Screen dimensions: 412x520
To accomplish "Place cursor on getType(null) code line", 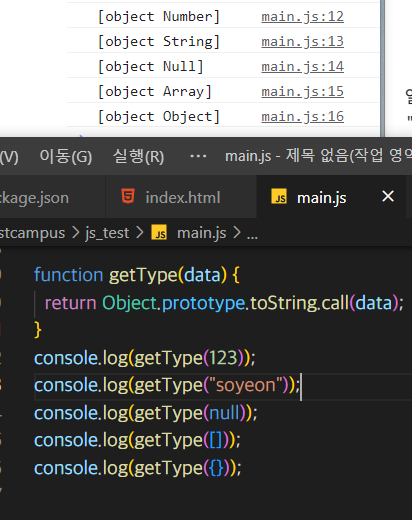I will point(145,413).
